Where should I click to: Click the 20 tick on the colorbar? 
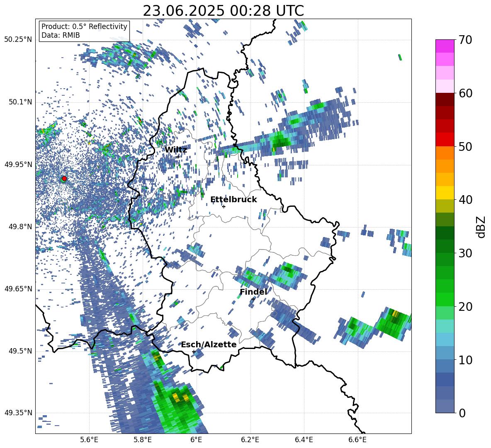tap(465, 306)
